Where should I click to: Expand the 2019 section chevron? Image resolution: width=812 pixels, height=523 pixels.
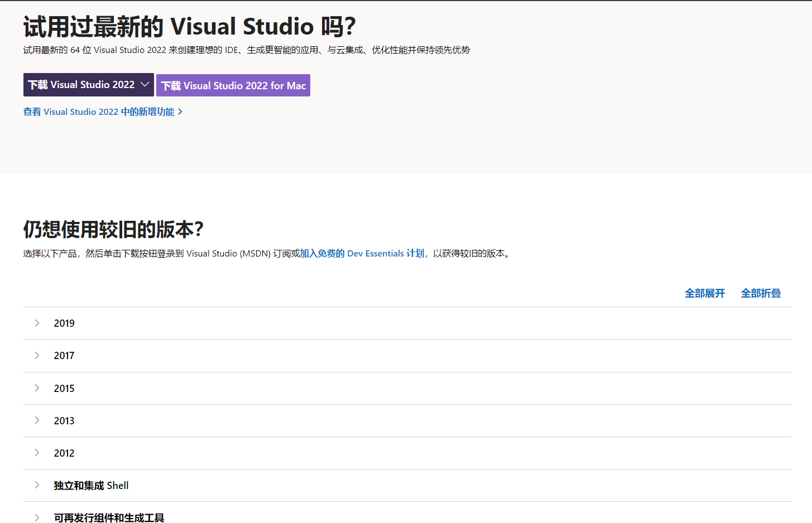37,323
